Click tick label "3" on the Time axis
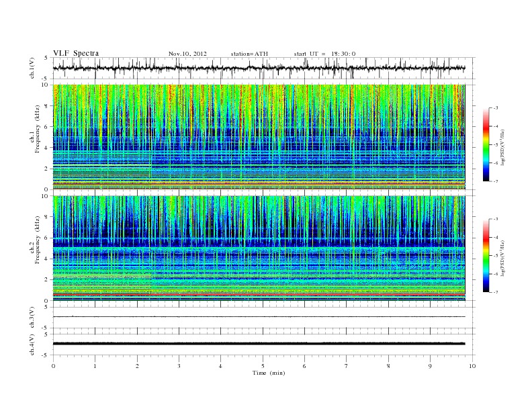532x411 pixels. (179, 366)
